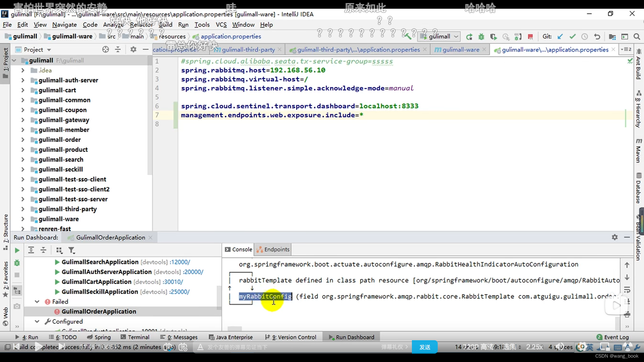This screenshot has height=362, width=644.
Task: Open Maven side panel
Action: tap(638, 150)
